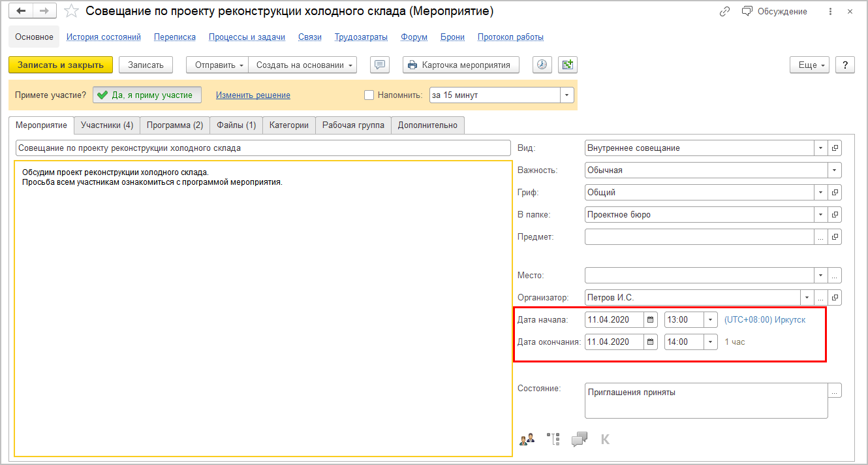Viewport: 868px width, 465px height.
Task: Enable the Напомнить reminder checkbox
Action: click(369, 95)
